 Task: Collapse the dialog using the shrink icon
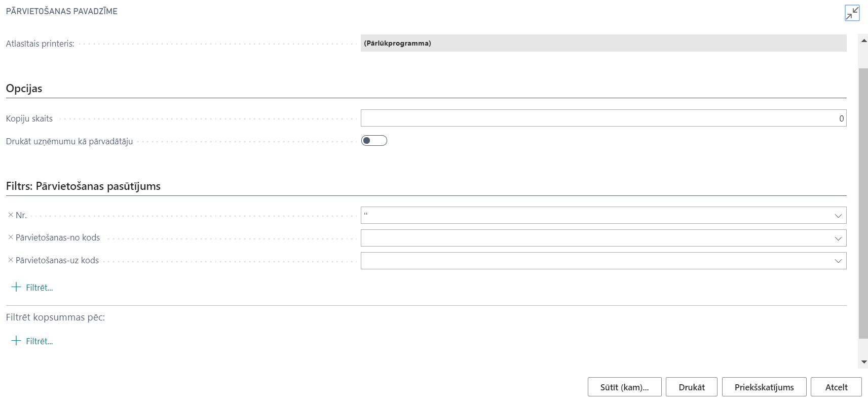[x=852, y=13]
